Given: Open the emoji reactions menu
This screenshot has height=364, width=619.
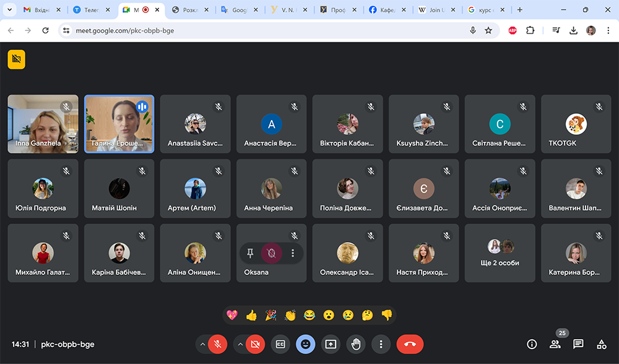Looking at the screenshot, I should 305,344.
